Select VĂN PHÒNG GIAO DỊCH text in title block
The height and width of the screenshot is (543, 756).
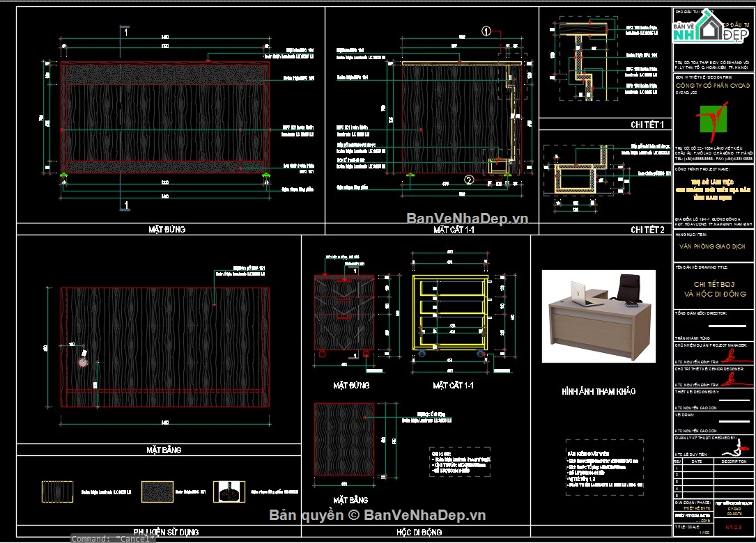tap(712, 246)
